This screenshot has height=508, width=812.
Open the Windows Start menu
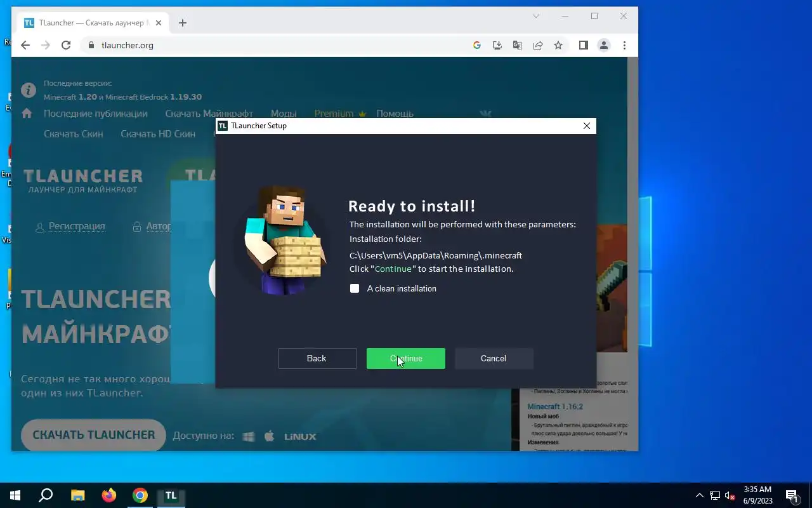point(15,495)
